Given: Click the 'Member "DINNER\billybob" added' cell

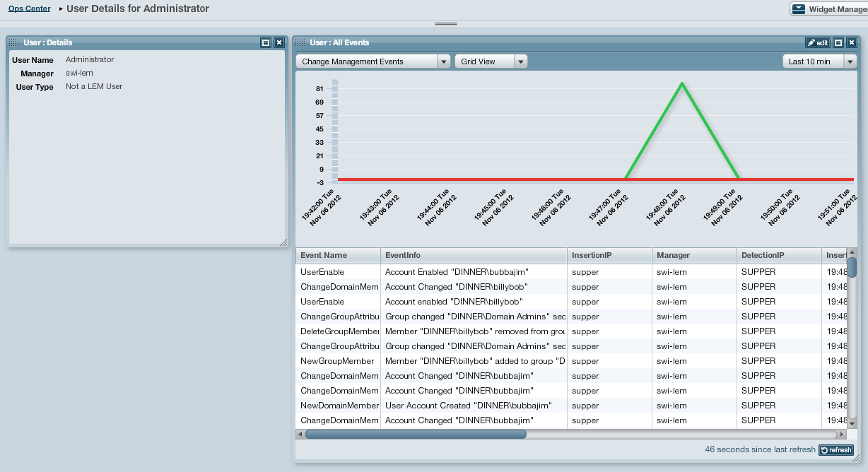Looking at the screenshot, I should (474, 361).
